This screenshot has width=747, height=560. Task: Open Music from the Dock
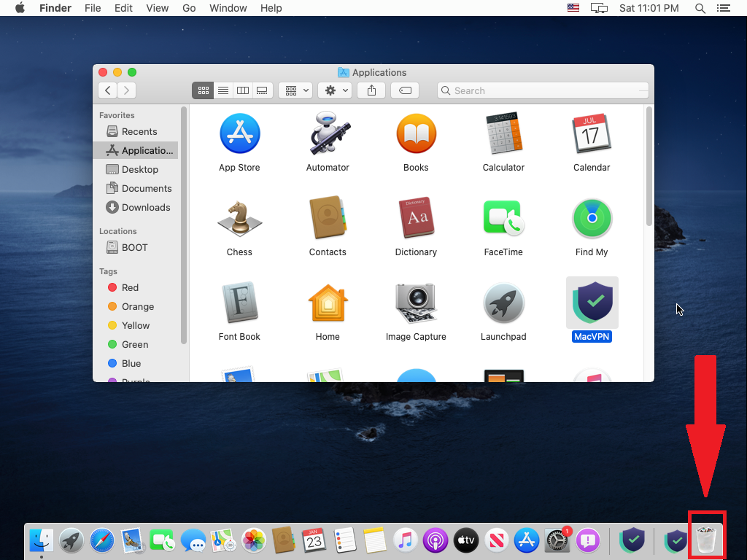coord(405,540)
